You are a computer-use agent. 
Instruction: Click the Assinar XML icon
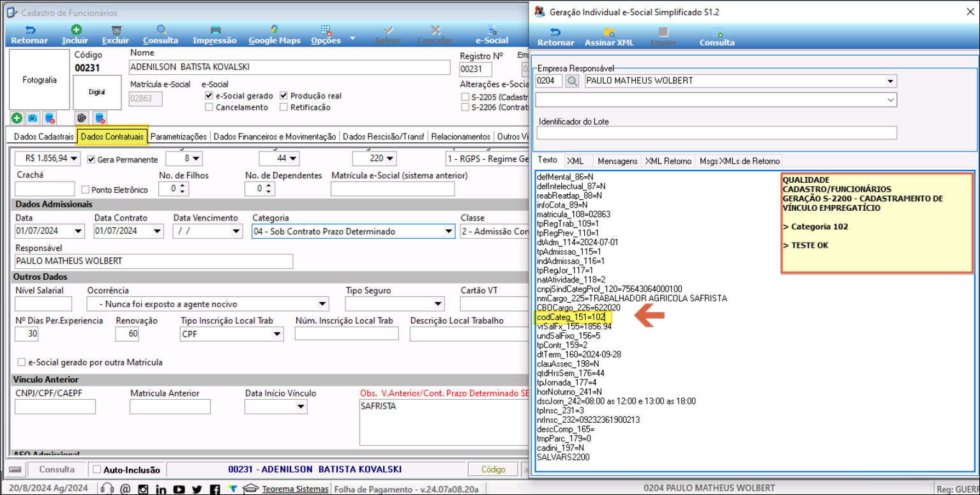pos(609,32)
